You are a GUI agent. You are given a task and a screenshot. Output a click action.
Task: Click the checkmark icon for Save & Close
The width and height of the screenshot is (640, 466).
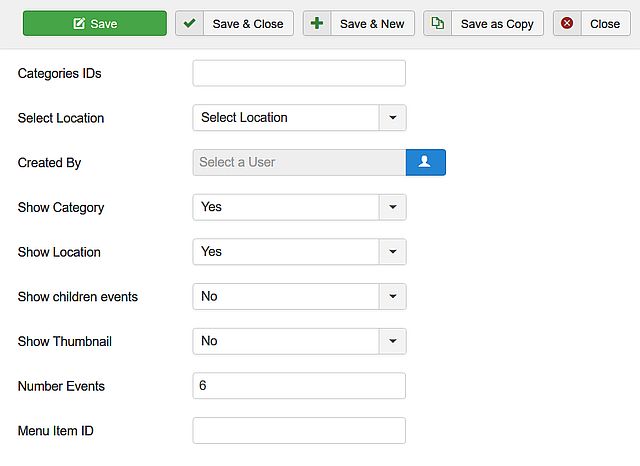(189, 23)
